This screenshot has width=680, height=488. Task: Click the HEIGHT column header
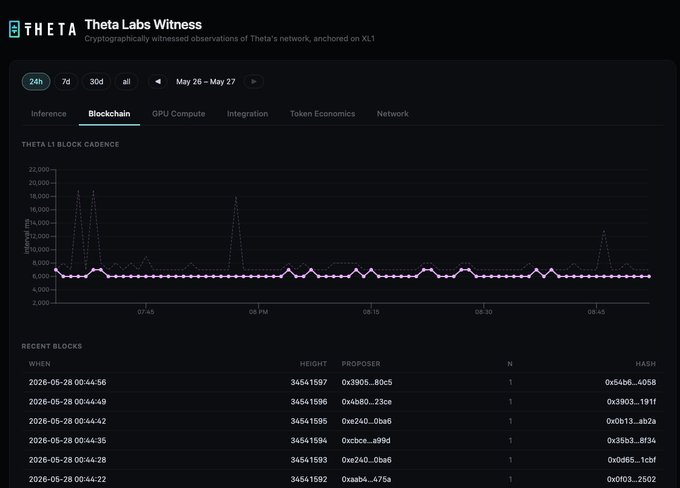pos(313,364)
